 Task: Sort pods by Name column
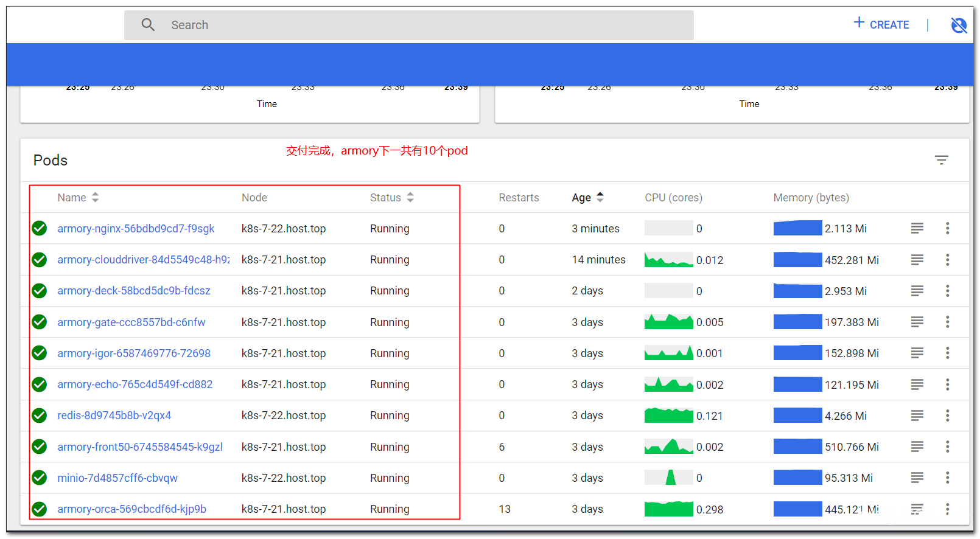(x=78, y=198)
